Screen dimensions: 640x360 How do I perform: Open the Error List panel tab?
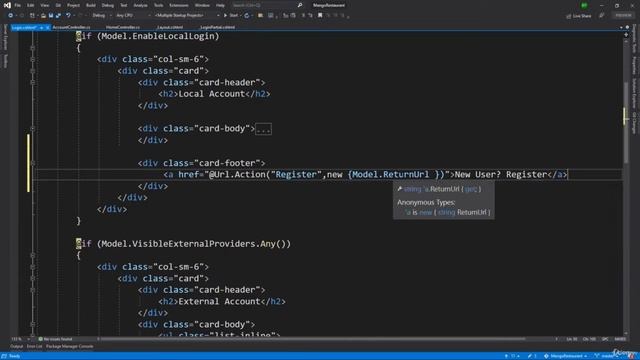point(34,347)
